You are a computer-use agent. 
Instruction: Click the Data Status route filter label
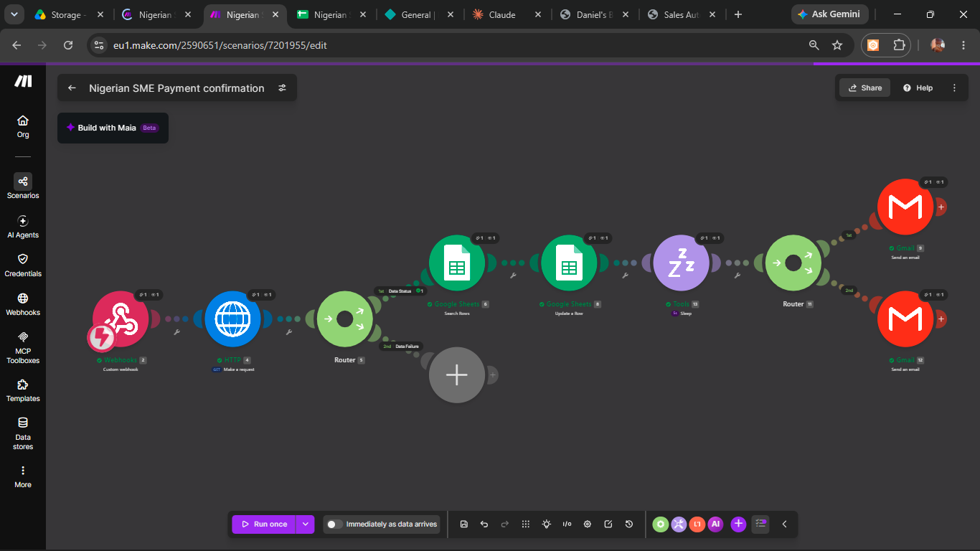(400, 291)
